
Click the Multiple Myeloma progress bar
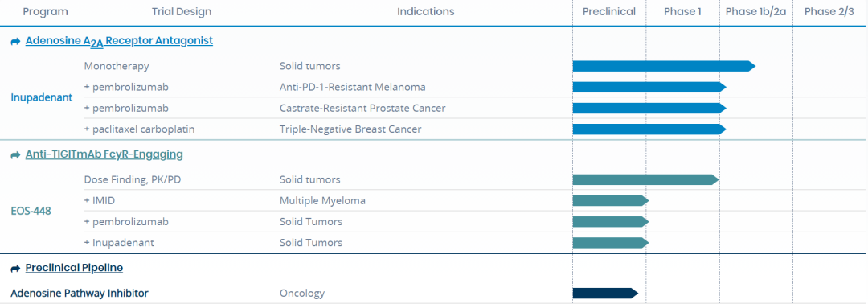(611, 200)
